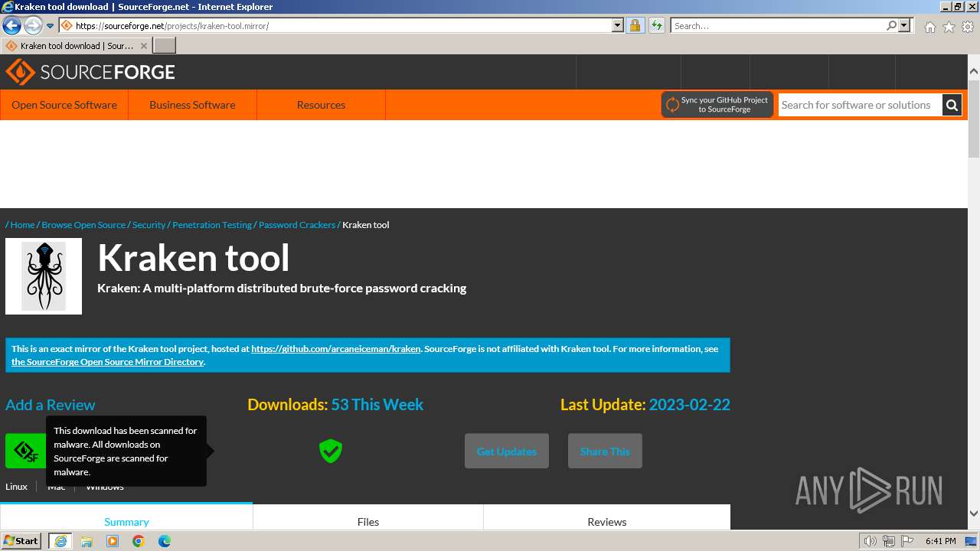Launch Microsoft Edge from the taskbar
Image resolution: width=980 pixels, height=551 pixels.
[165, 541]
